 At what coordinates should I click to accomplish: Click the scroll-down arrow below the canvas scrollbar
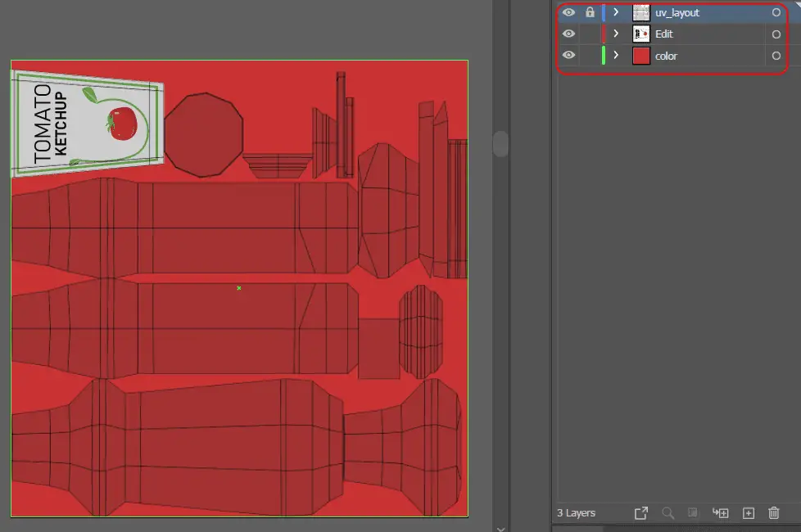pyautogui.click(x=500, y=529)
